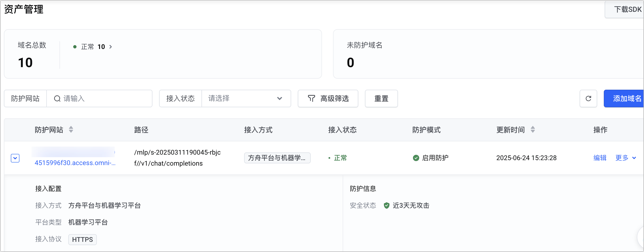Sort by 防护网站 column arrows

click(x=71, y=130)
